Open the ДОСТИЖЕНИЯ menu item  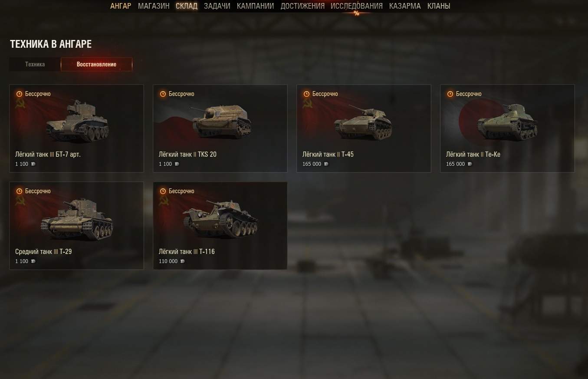coord(302,6)
